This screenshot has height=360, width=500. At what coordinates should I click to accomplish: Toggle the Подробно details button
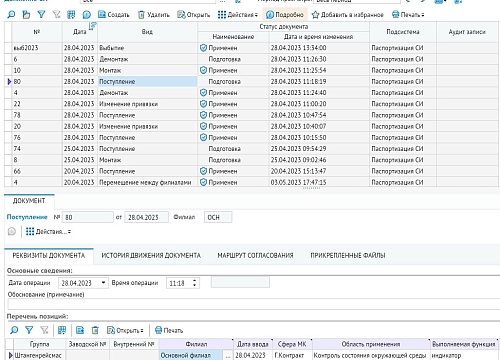[285, 15]
